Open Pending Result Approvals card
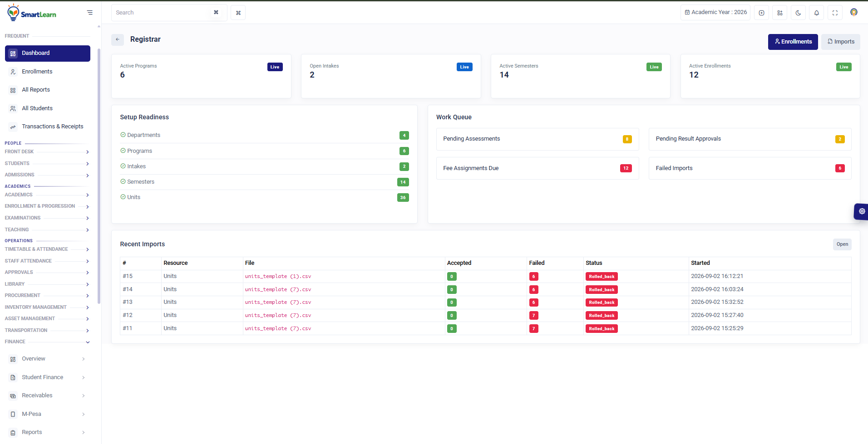Screen dimensions: 868x444 point(750,139)
